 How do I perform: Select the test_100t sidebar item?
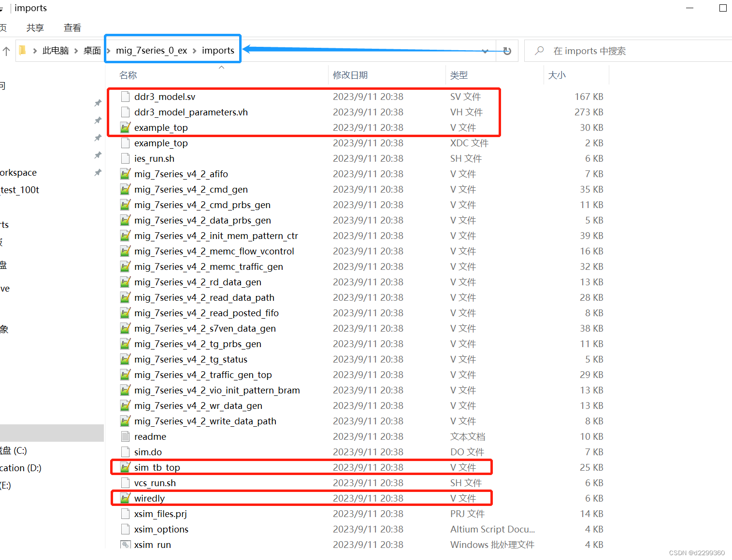pyautogui.click(x=20, y=190)
